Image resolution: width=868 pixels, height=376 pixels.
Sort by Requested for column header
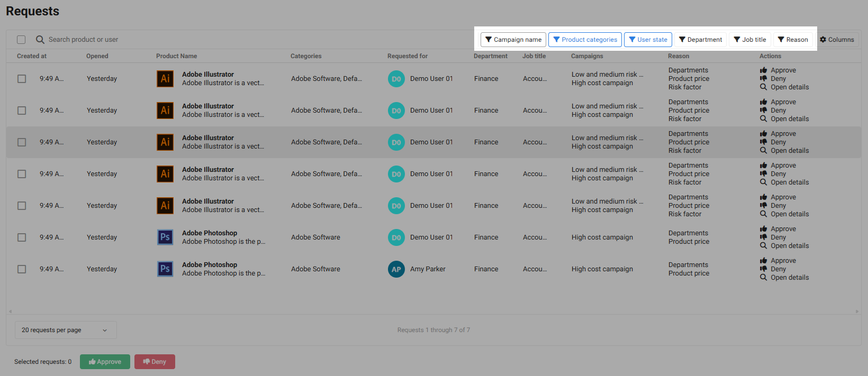coord(408,56)
